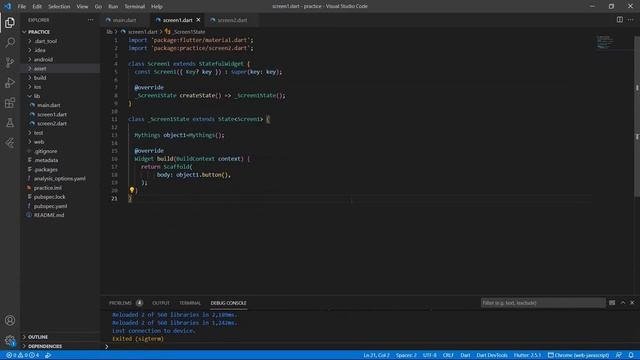Select the DEBUG CONSOLE panel tab
Viewport: 640px width, 360px height.
(229, 303)
